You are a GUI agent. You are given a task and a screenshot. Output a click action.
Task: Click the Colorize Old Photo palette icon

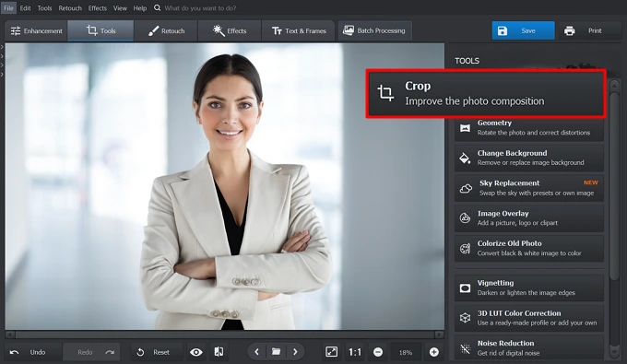click(x=465, y=249)
